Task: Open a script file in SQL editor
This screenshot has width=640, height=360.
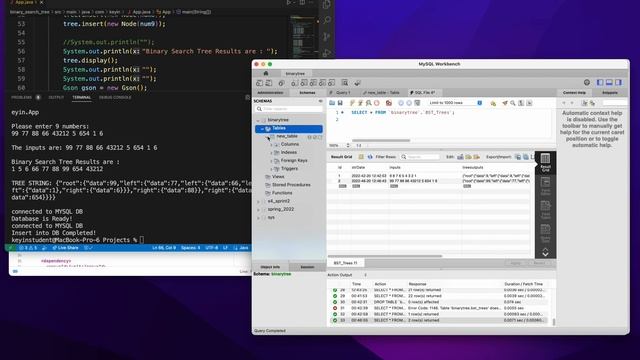Action: 332,103
